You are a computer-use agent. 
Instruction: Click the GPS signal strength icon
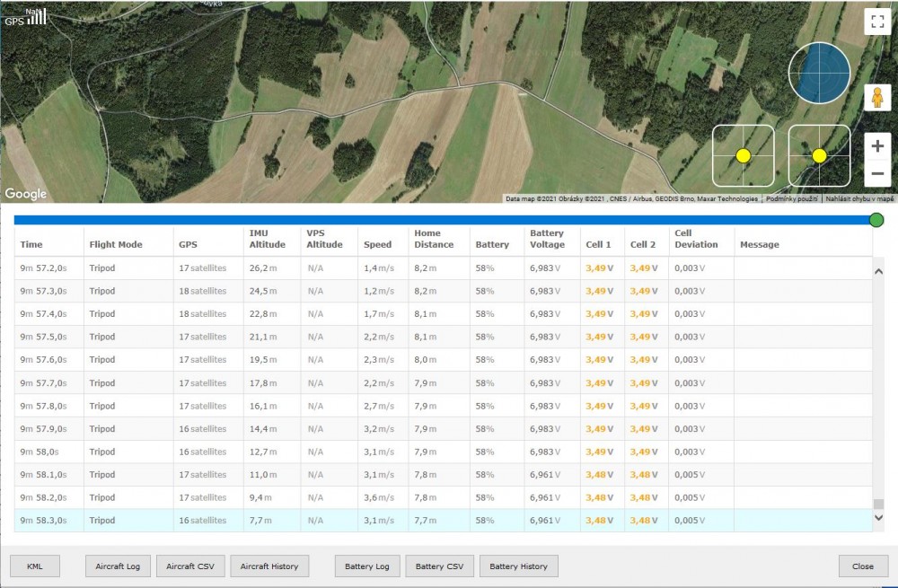click(x=26, y=16)
